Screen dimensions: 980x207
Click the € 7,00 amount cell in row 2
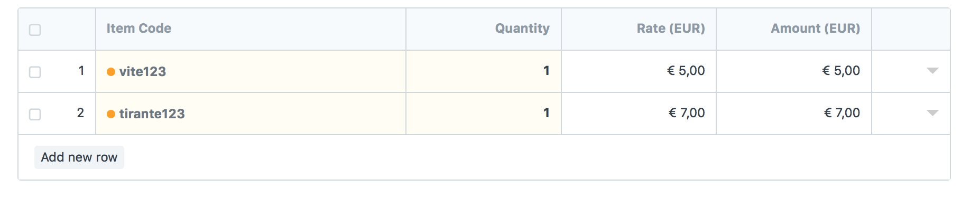[794, 114]
